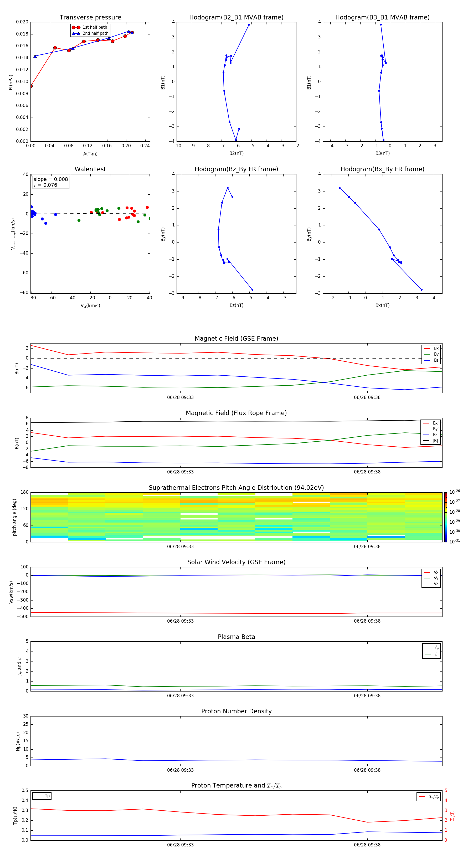Screen dimensions: 473x868
Task: Click the '10^-26' colorbar tick label
Action: coord(455,492)
